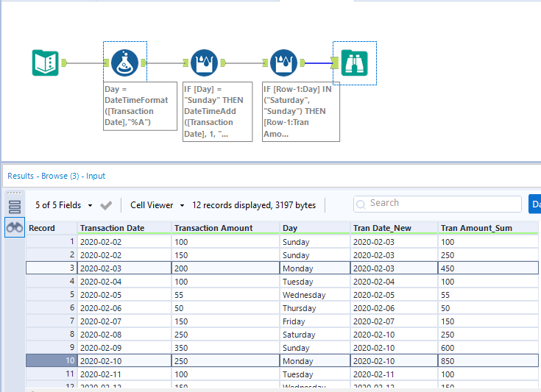The height and width of the screenshot is (392, 541).
Task: Open the metadata list view icon
Action: [x=15, y=207]
